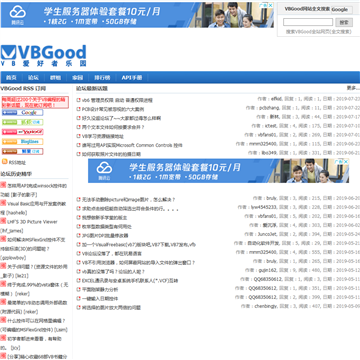Click icon beside JPG图片DPI topic
Viewport: 360px width, 360px height.
tap(79, 235)
